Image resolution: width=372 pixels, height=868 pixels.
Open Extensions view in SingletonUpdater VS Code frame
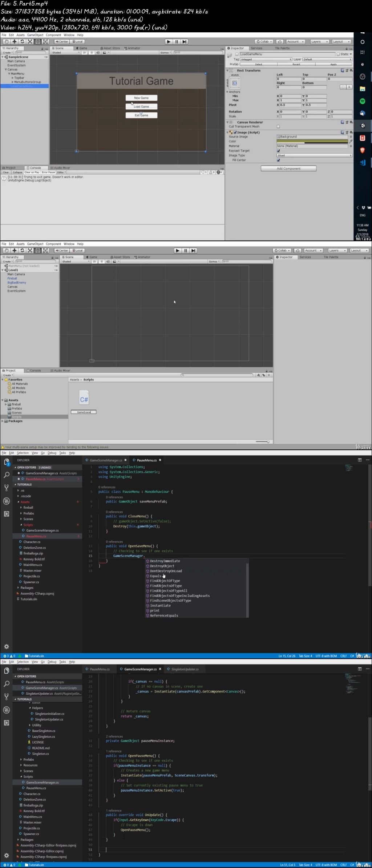[x=7, y=723]
